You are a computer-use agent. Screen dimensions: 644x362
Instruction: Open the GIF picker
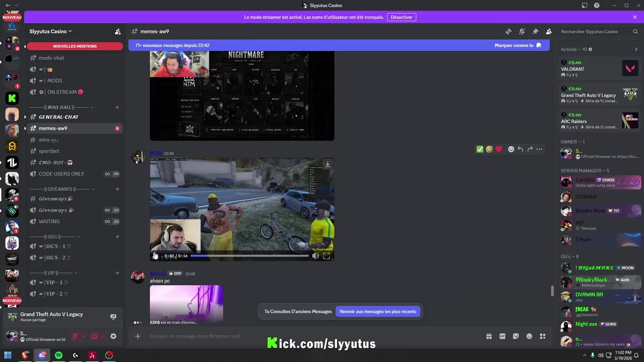502,336
